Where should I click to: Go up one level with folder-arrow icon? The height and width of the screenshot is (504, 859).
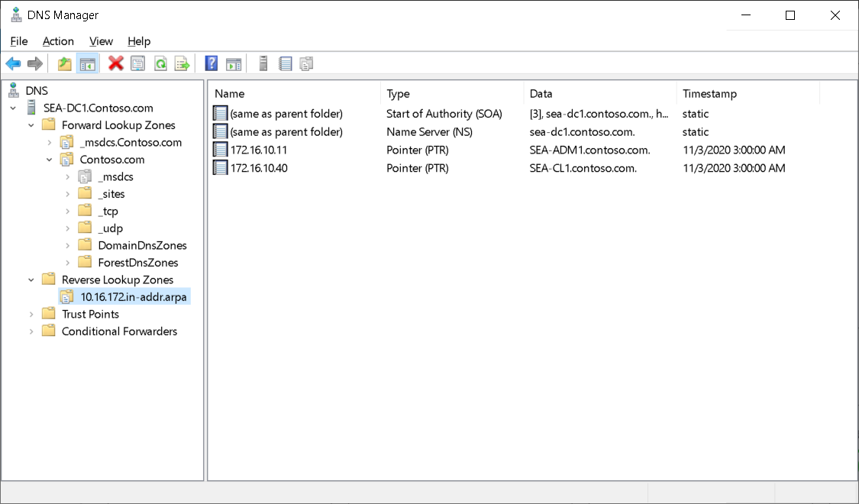65,64
